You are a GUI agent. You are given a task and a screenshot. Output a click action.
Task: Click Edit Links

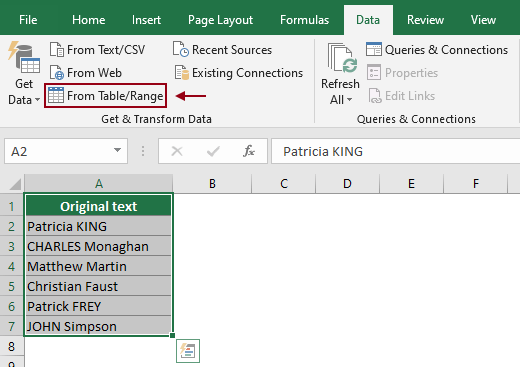click(402, 96)
